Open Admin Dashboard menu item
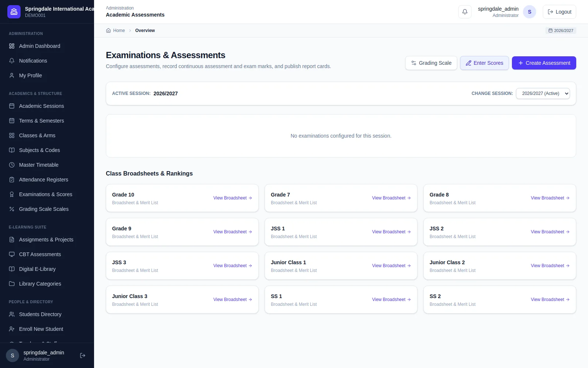 pos(47,46)
